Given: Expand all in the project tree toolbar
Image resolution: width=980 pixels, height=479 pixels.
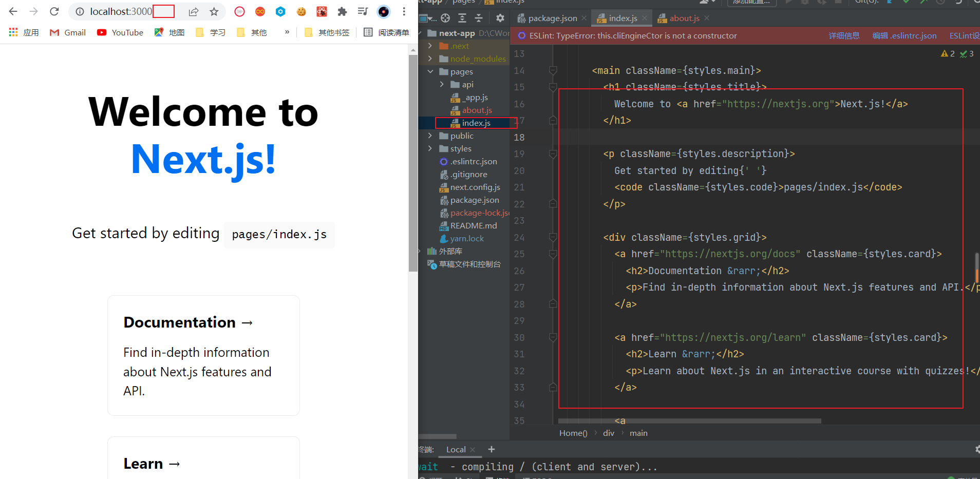Looking at the screenshot, I should click(462, 18).
